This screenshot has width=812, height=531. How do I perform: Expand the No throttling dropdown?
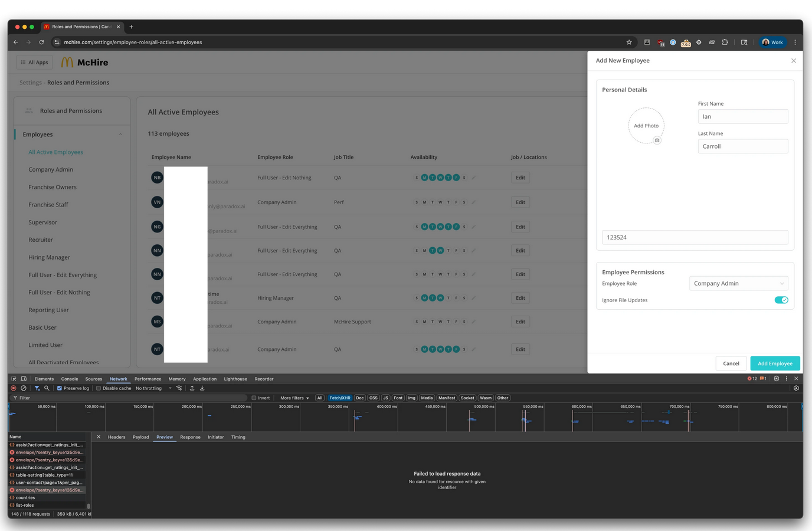tap(153, 388)
